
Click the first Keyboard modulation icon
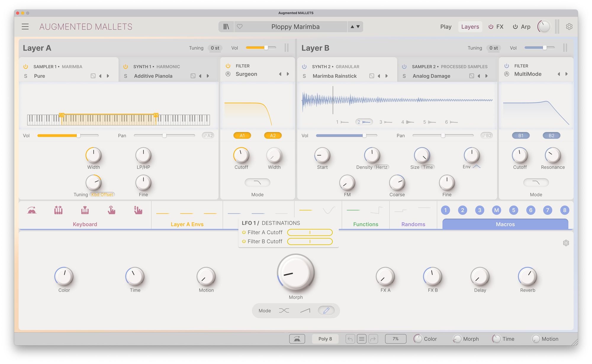coord(32,210)
